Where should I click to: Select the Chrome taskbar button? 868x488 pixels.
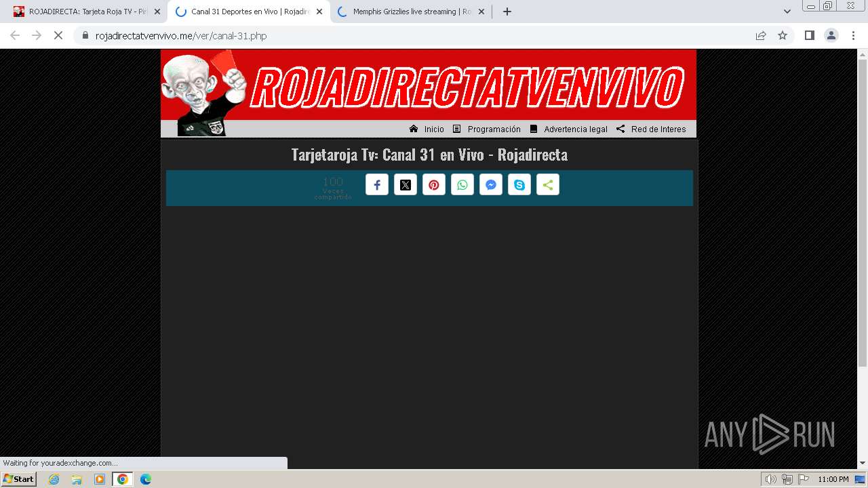(x=123, y=479)
